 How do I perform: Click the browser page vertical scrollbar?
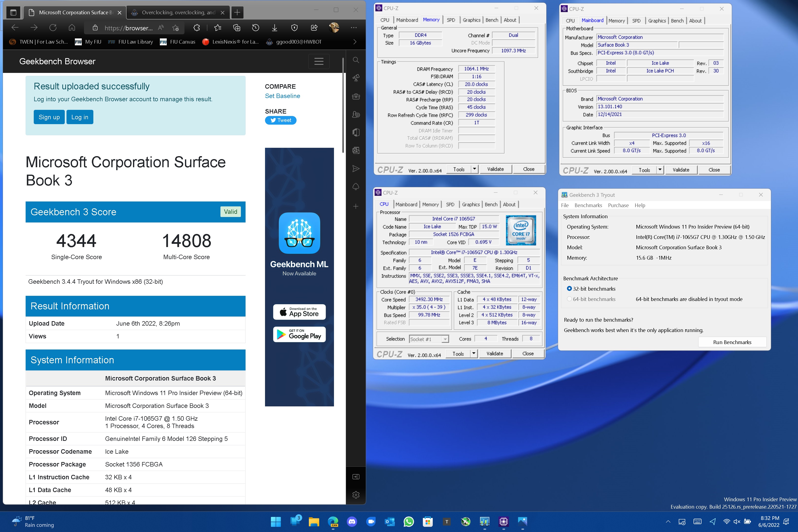(x=343, y=105)
